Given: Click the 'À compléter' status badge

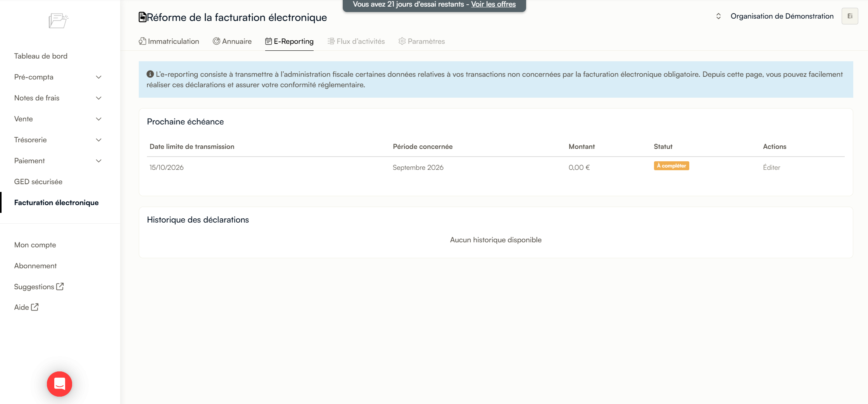Looking at the screenshot, I should (x=671, y=166).
